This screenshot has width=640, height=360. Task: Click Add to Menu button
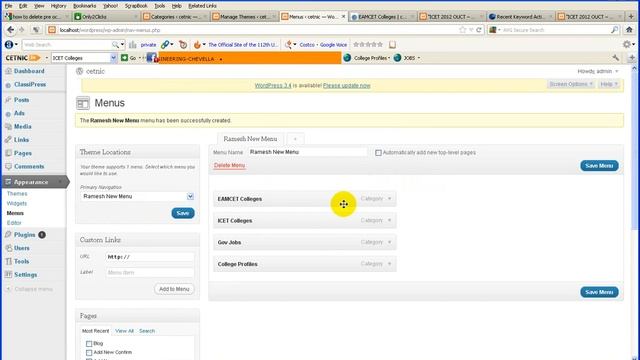[x=174, y=289]
